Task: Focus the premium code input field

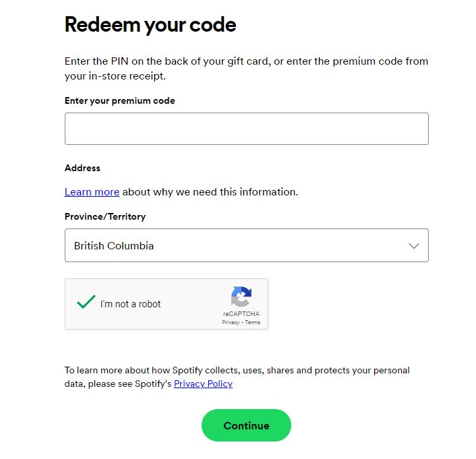Action: tap(247, 129)
